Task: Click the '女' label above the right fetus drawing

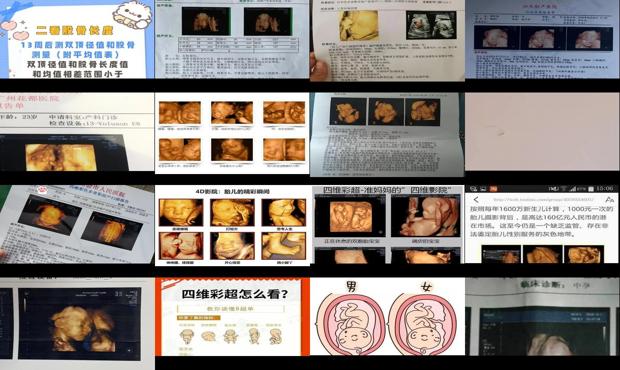Action: [427, 287]
